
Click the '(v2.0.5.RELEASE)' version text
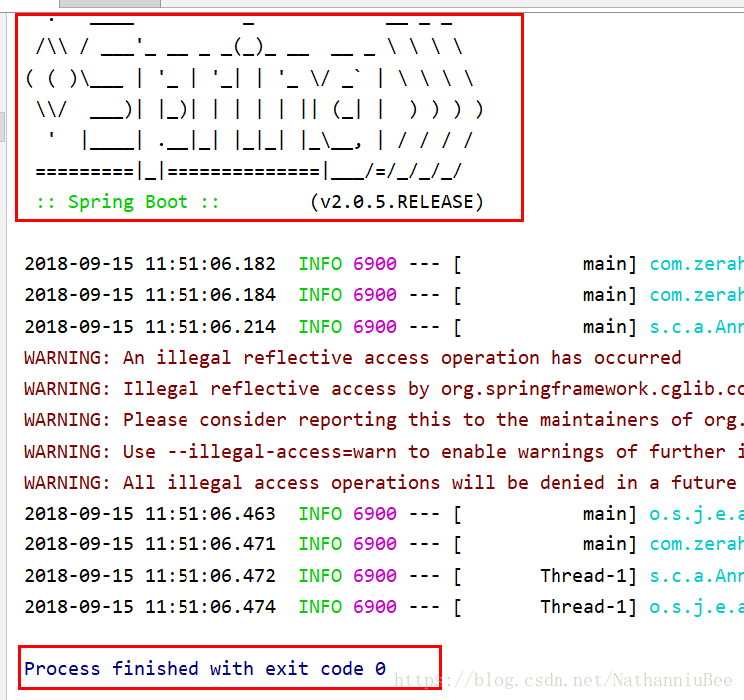click(x=397, y=202)
